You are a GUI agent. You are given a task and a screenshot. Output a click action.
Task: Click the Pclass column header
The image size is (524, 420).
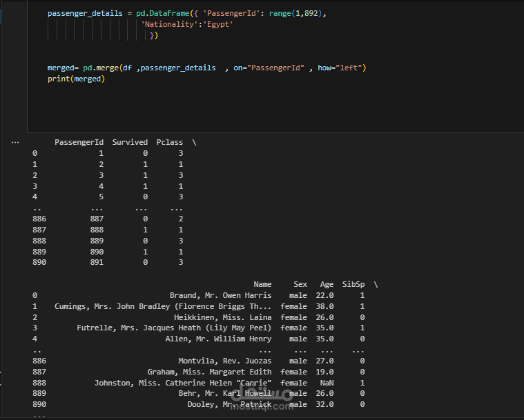pos(169,142)
